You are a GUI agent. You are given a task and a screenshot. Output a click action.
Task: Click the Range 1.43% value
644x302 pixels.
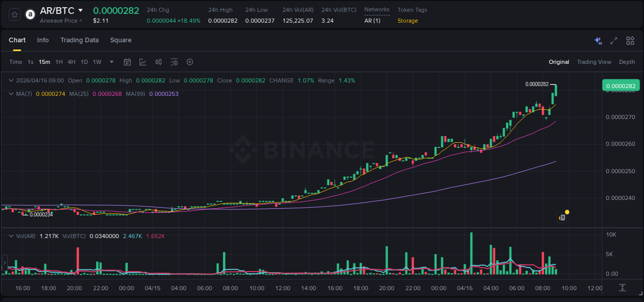point(347,80)
